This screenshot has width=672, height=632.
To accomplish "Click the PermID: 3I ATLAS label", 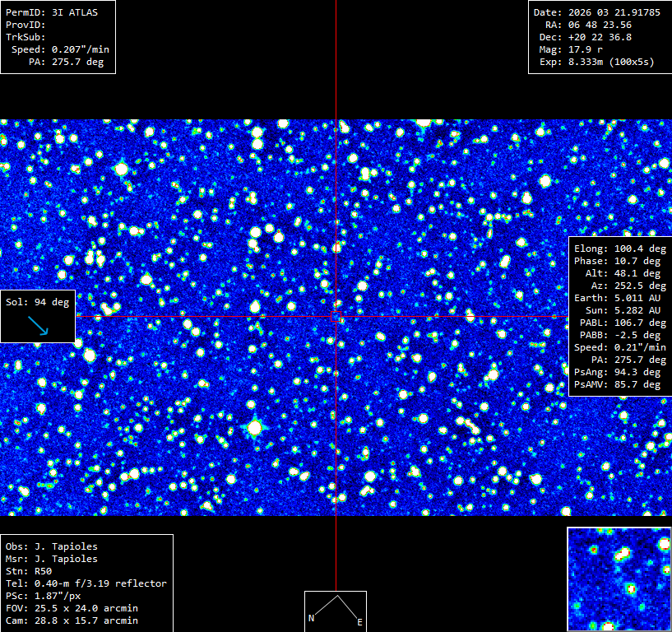I will tap(52, 12).
